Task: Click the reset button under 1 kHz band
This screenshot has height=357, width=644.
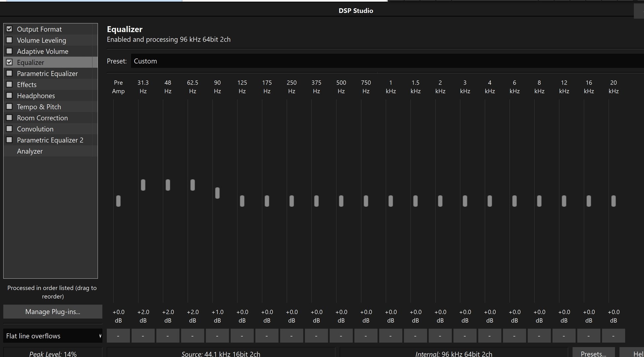Action: click(x=390, y=336)
